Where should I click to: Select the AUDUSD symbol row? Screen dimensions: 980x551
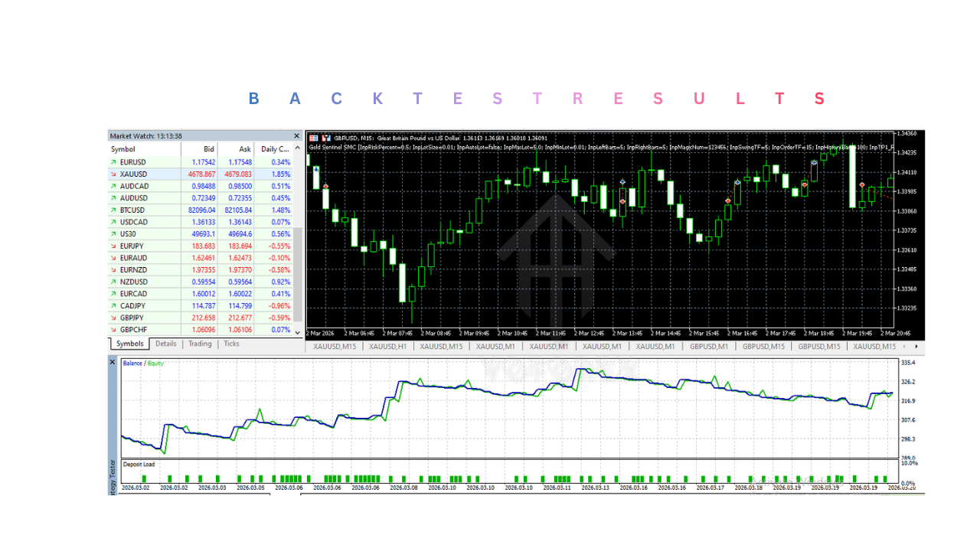(x=201, y=198)
